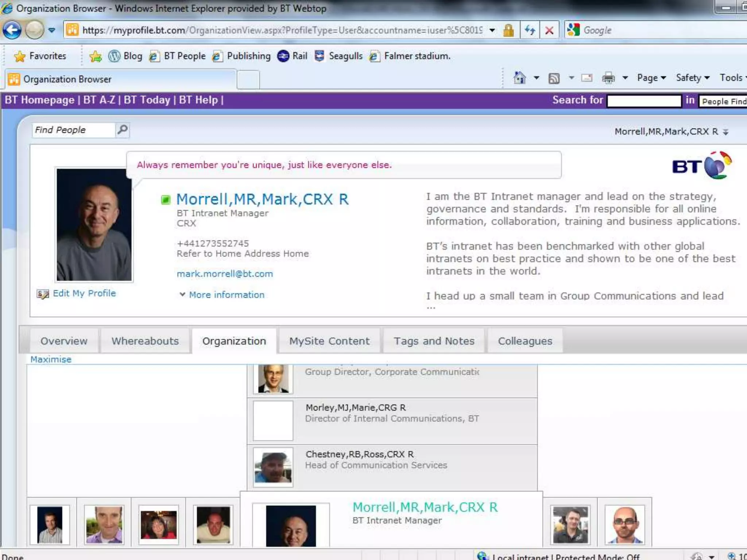The width and height of the screenshot is (747, 560).
Task: Open the BT People favorites link
Action: click(x=177, y=56)
